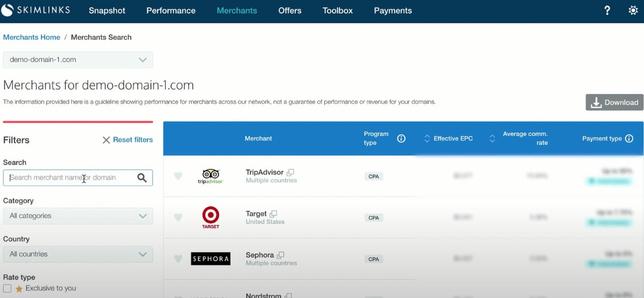Click the TripAdvisor logo
This screenshot has height=298, width=644.
coord(211,176)
